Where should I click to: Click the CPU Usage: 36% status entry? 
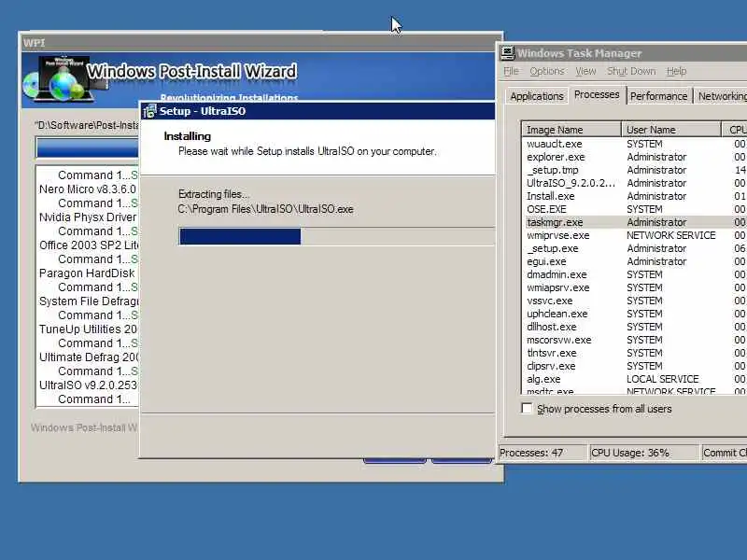click(644, 453)
